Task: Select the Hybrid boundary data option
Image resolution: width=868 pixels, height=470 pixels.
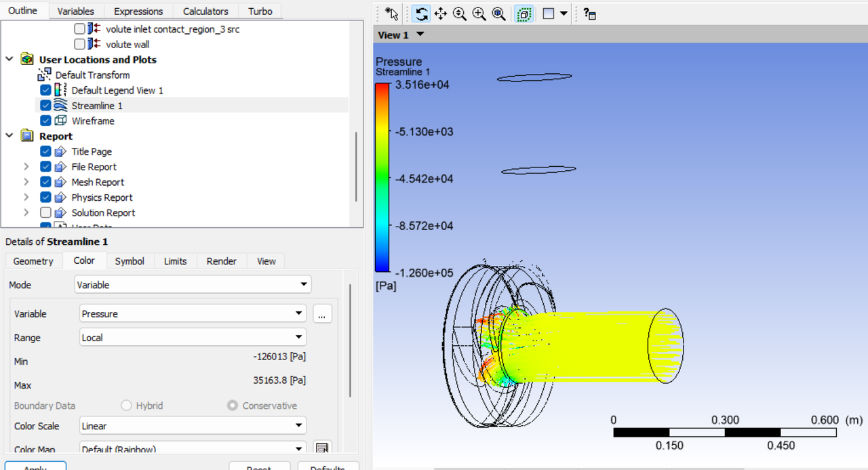Action: tap(126, 406)
